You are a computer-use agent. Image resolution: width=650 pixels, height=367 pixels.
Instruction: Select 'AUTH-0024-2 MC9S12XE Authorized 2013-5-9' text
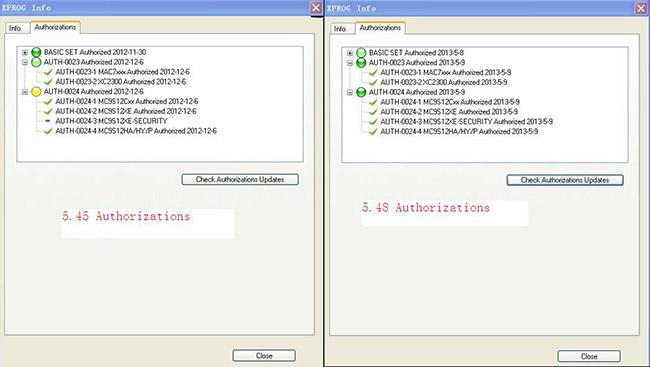(449, 112)
